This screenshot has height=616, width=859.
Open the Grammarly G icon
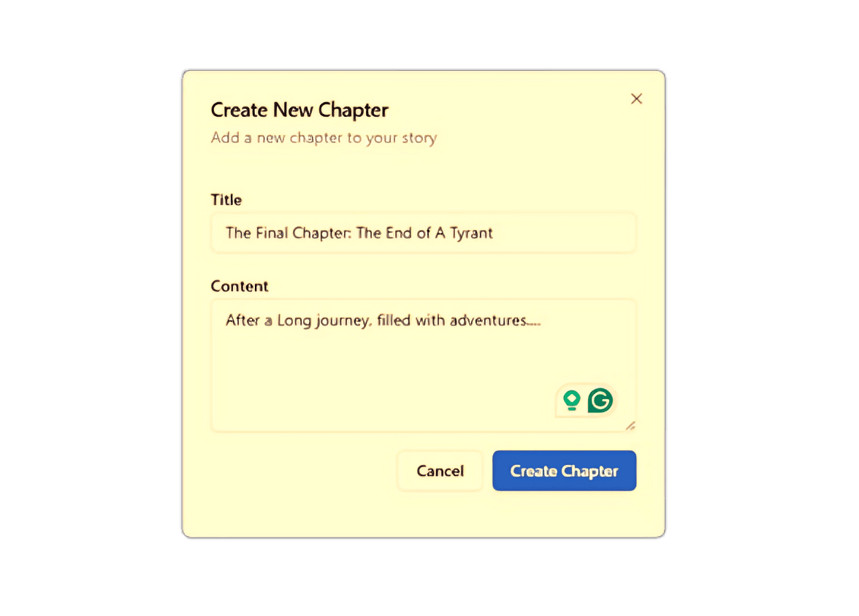[600, 400]
